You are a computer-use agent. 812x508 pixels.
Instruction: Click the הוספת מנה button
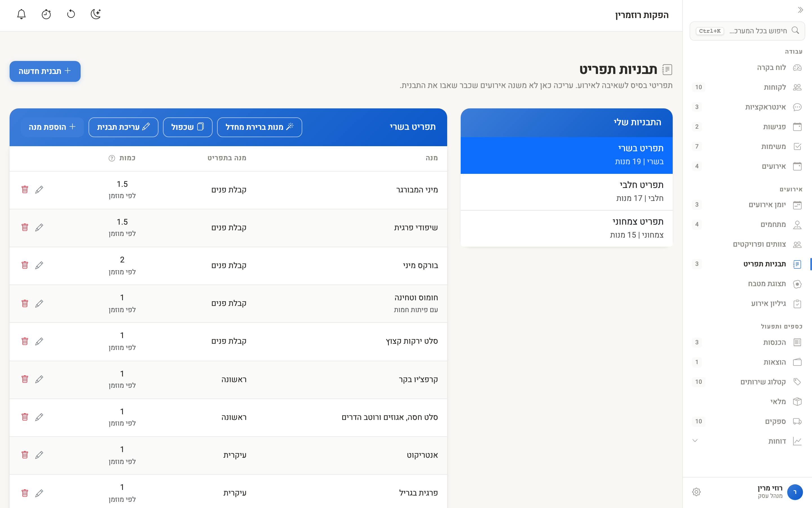click(52, 127)
